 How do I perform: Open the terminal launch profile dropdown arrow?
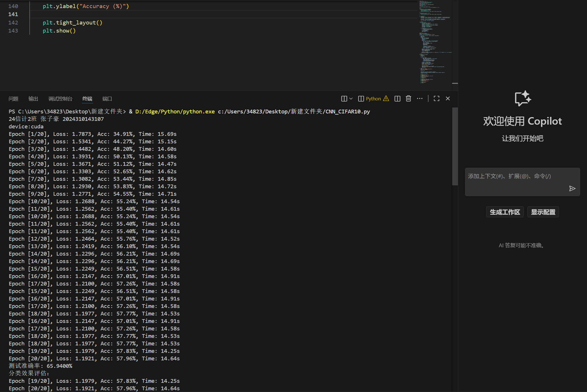click(351, 99)
